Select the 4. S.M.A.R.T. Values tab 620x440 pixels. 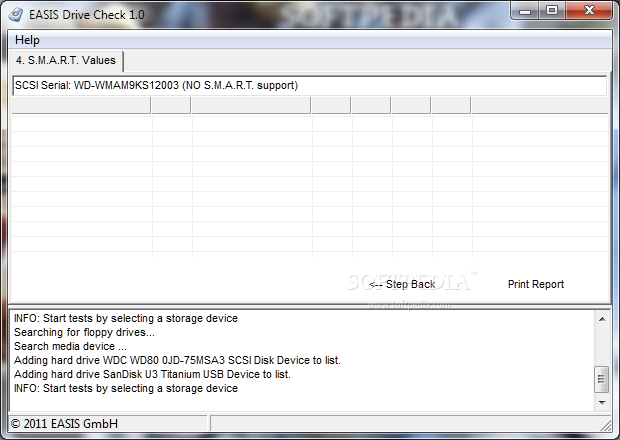(x=66, y=60)
